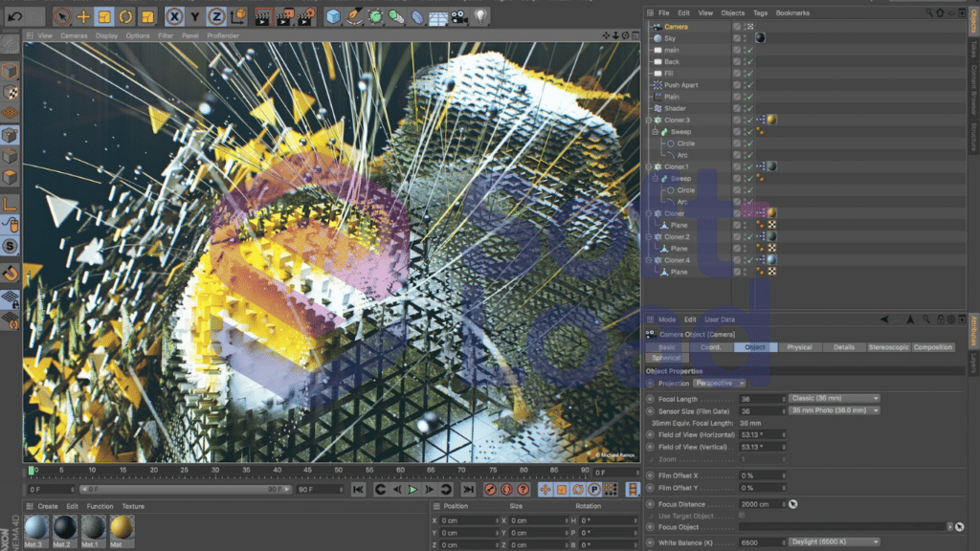Collapse Cloner.3 hierarchy
This screenshot has height=551, width=980.
(x=649, y=120)
